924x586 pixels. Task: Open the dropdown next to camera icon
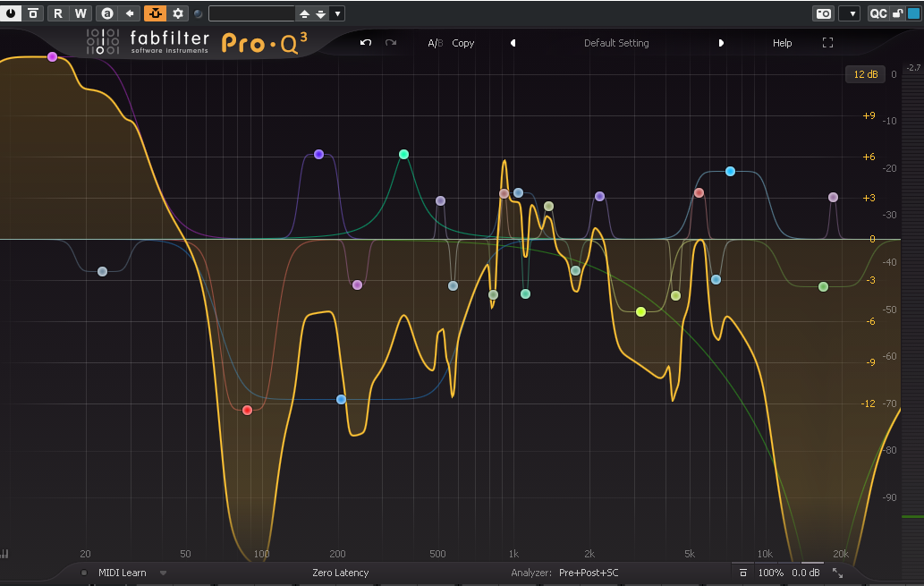point(850,13)
